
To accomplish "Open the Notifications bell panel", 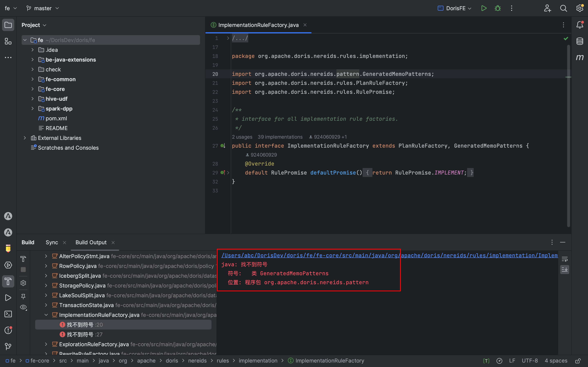I will click(580, 25).
